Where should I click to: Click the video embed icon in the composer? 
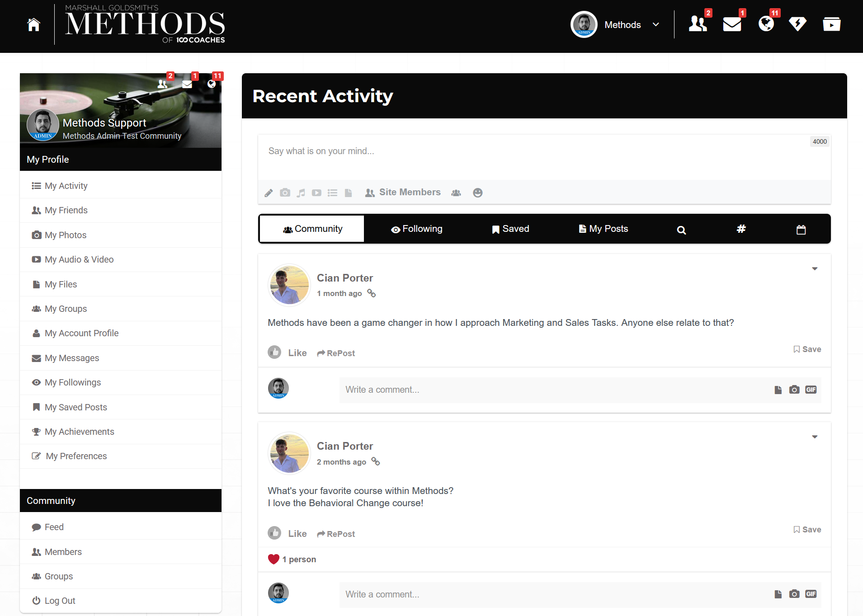pos(316,193)
